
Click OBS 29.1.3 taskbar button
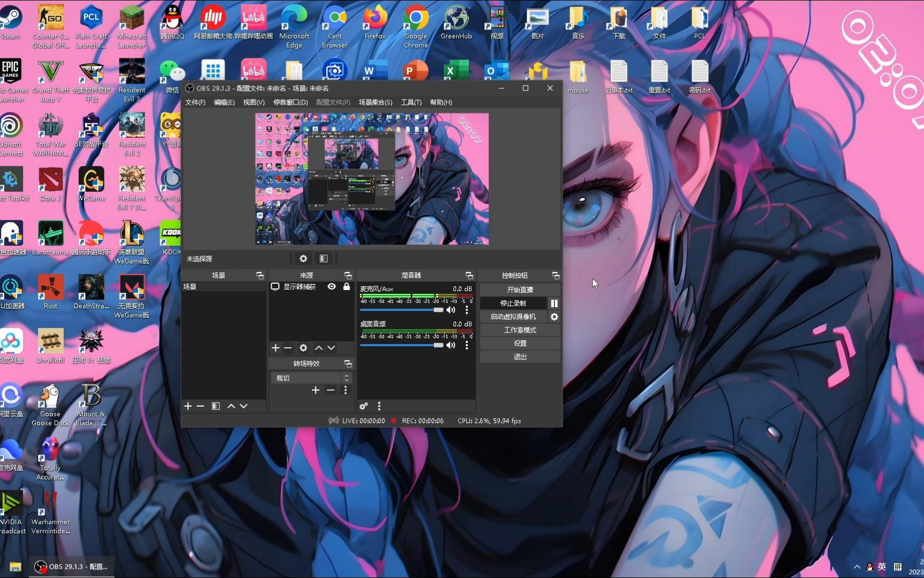(x=71, y=567)
